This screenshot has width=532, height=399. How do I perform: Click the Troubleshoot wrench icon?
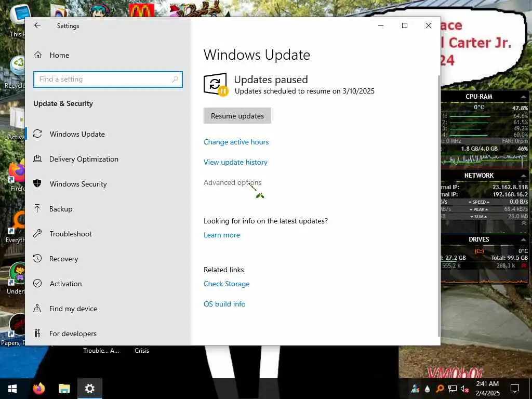37,233
